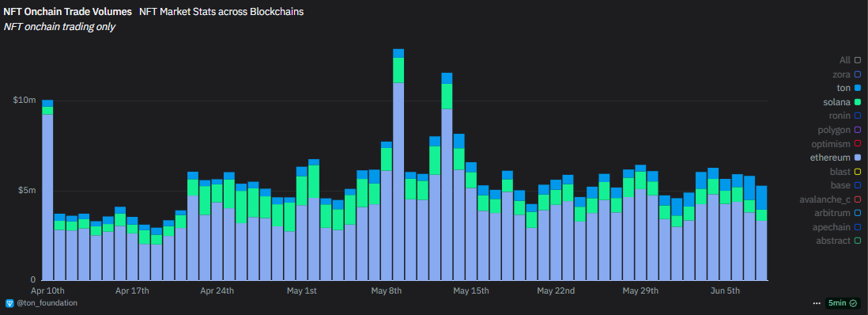Click the verified checkmark in 5min badge
This screenshot has width=868, height=315.
[853, 303]
